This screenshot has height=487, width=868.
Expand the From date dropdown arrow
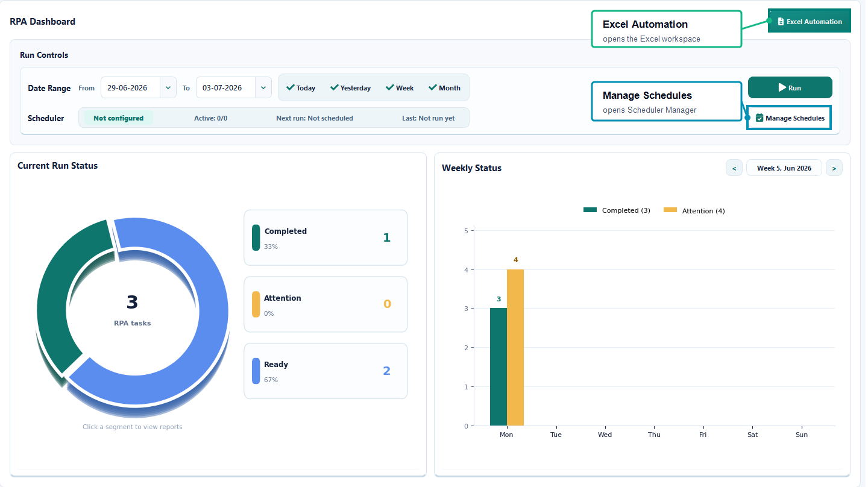pos(168,87)
